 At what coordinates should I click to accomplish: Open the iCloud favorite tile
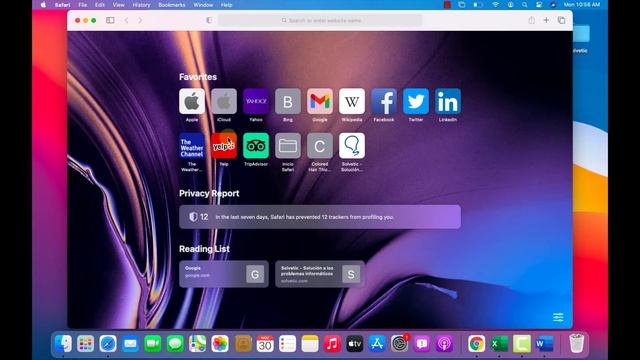pyautogui.click(x=224, y=101)
